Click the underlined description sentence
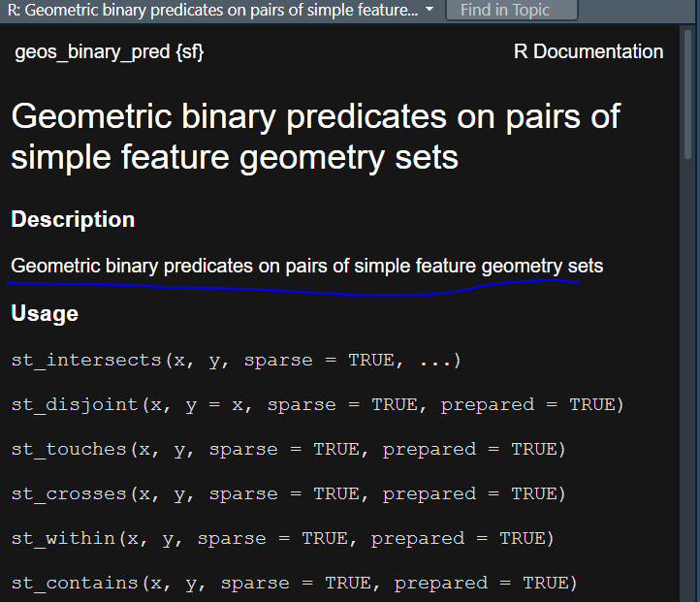 click(307, 266)
